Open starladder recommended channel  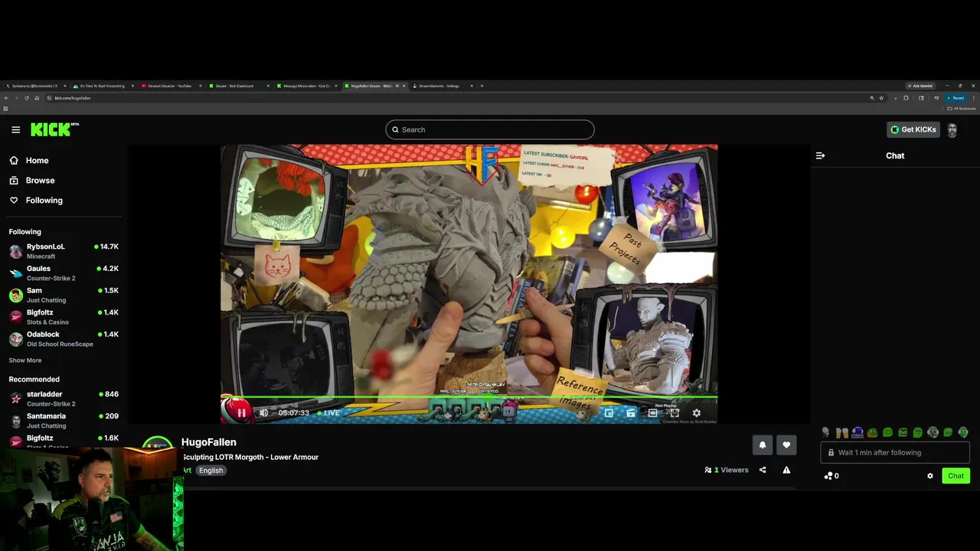63,399
